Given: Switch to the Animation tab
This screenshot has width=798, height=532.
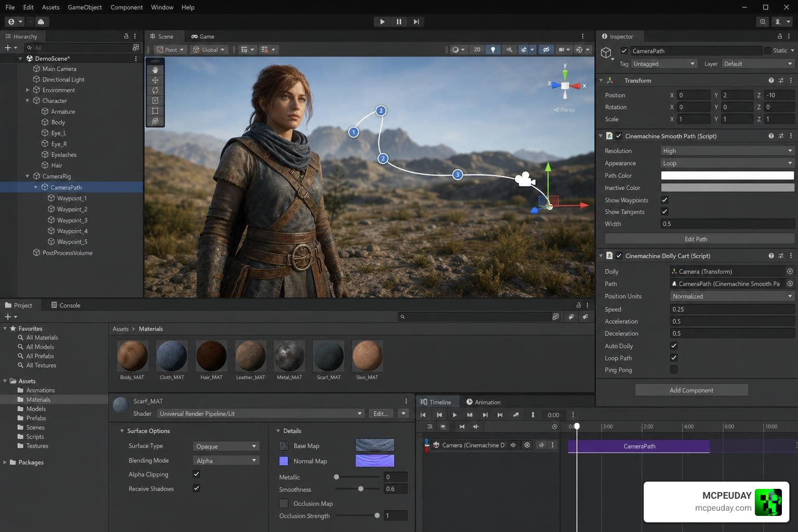Looking at the screenshot, I should [x=483, y=402].
